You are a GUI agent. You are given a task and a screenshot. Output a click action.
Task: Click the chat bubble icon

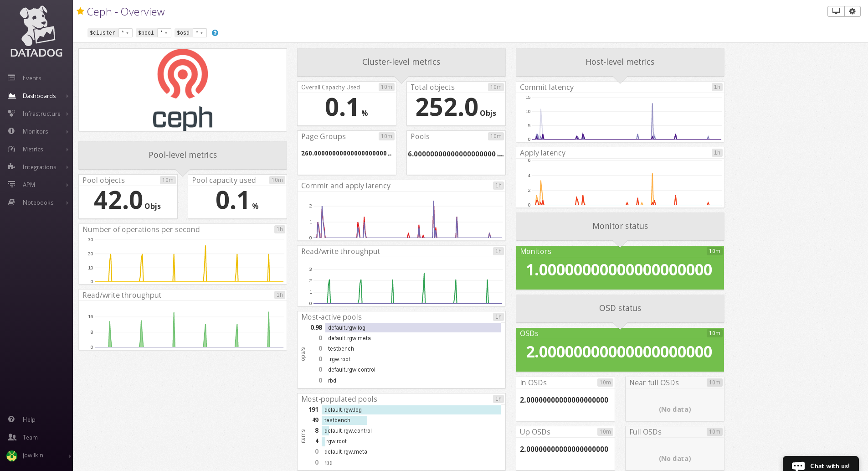(x=798, y=466)
